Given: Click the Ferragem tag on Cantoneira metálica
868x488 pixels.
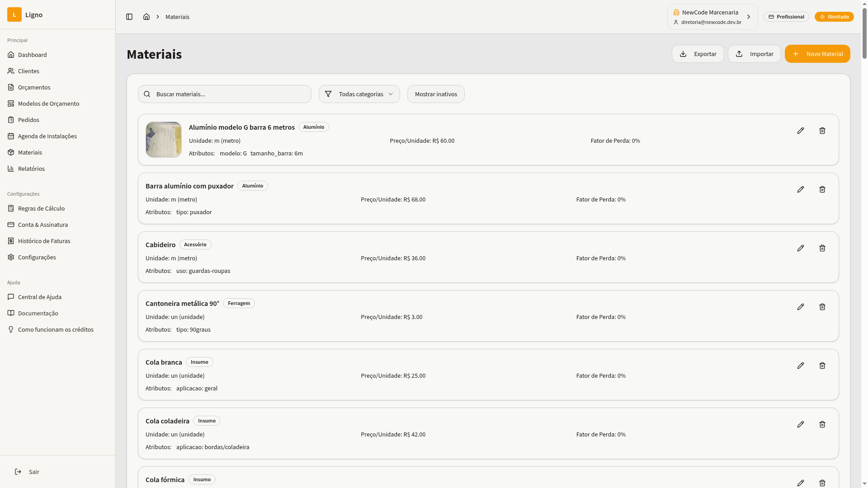Looking at the screenshot, I should [239, 303].
